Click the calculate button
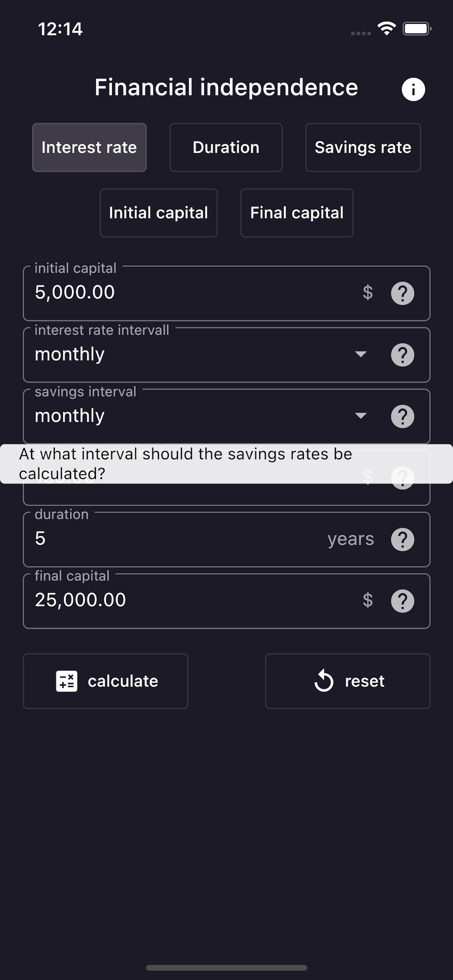453x980 pixels. pyautogui.click(x=105, y=681)
